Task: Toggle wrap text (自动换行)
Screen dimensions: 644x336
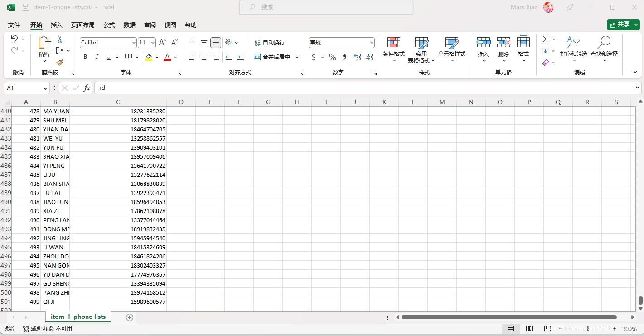Action: click(x=270, y=43)
